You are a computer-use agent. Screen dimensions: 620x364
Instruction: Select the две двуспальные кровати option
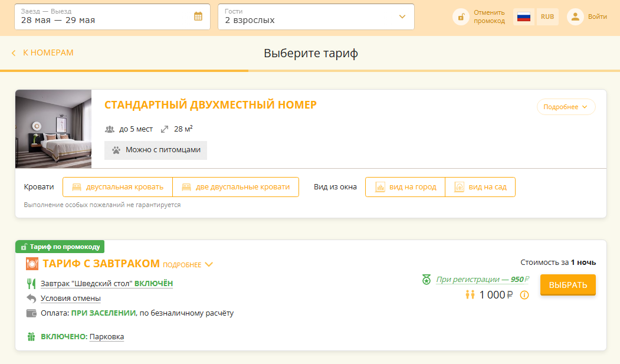coord(235,187)
